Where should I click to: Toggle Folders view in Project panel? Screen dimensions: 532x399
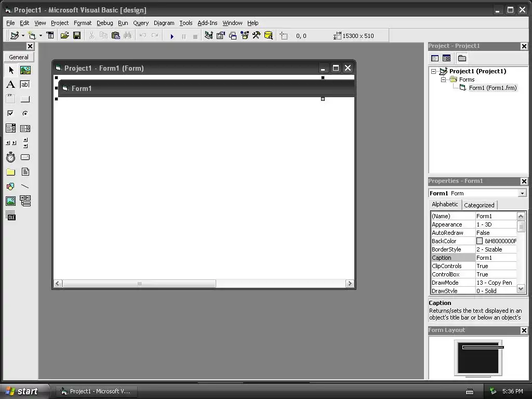[x=462, y=58]
